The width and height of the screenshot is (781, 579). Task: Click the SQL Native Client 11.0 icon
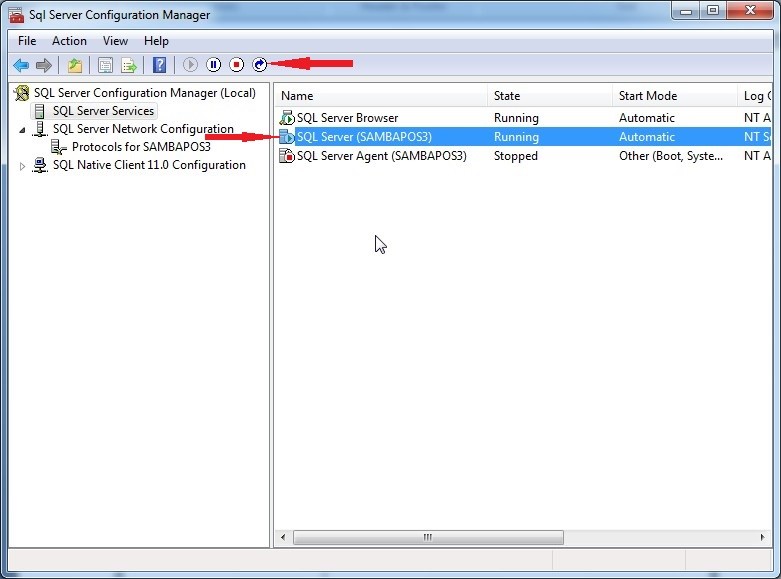pos(40,165)
